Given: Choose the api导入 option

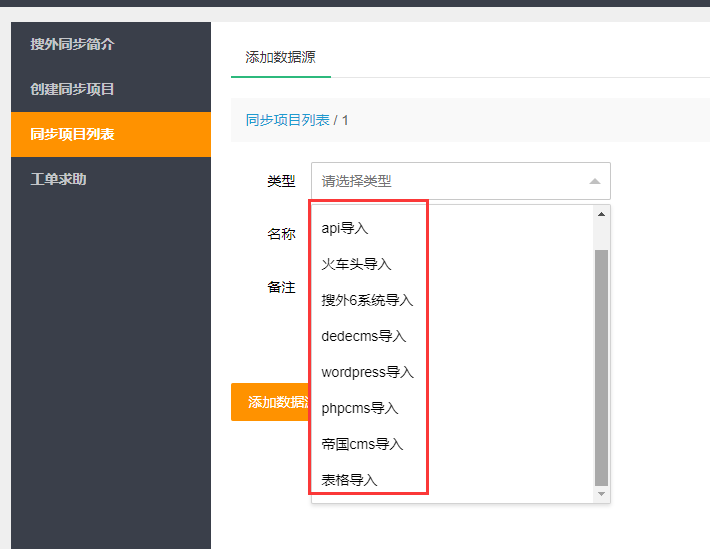Looking at the screenshot, I should [345, 228].
